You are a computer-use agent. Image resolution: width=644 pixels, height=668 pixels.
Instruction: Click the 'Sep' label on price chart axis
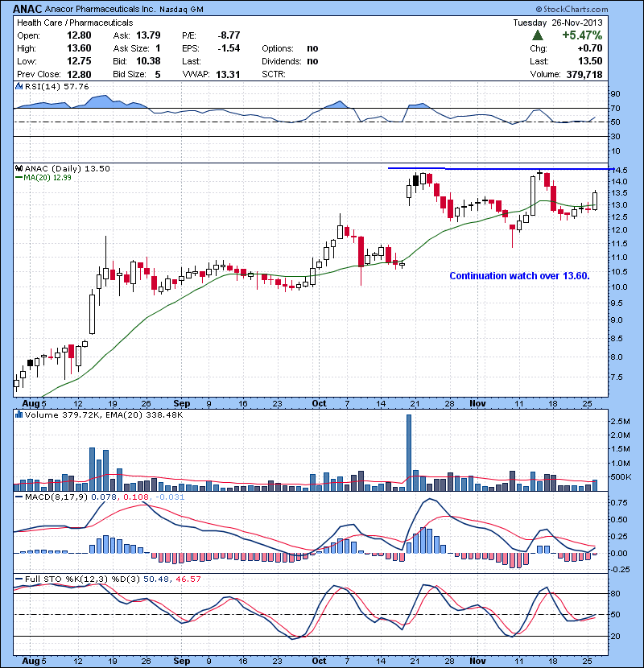pos(182,403)
